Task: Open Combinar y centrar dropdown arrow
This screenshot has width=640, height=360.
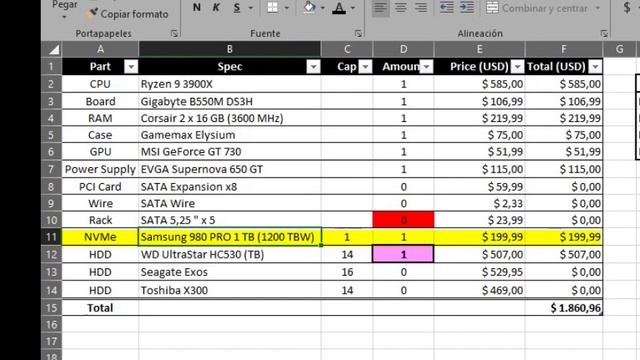Action: click(x=598, y=8)
